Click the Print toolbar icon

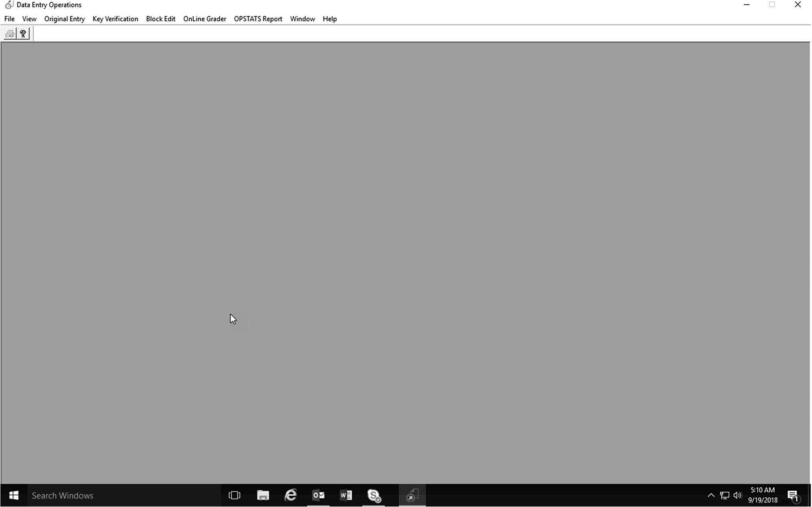click(x=10, y=34)
